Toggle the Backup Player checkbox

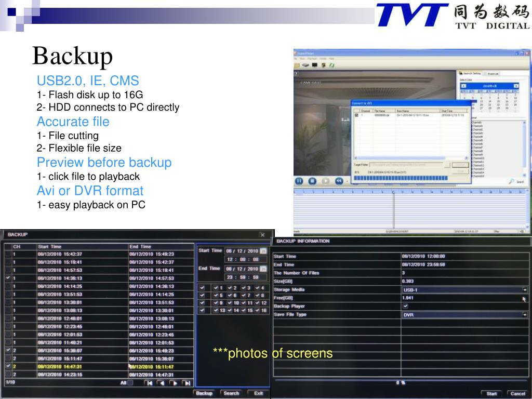click(405, 306)
